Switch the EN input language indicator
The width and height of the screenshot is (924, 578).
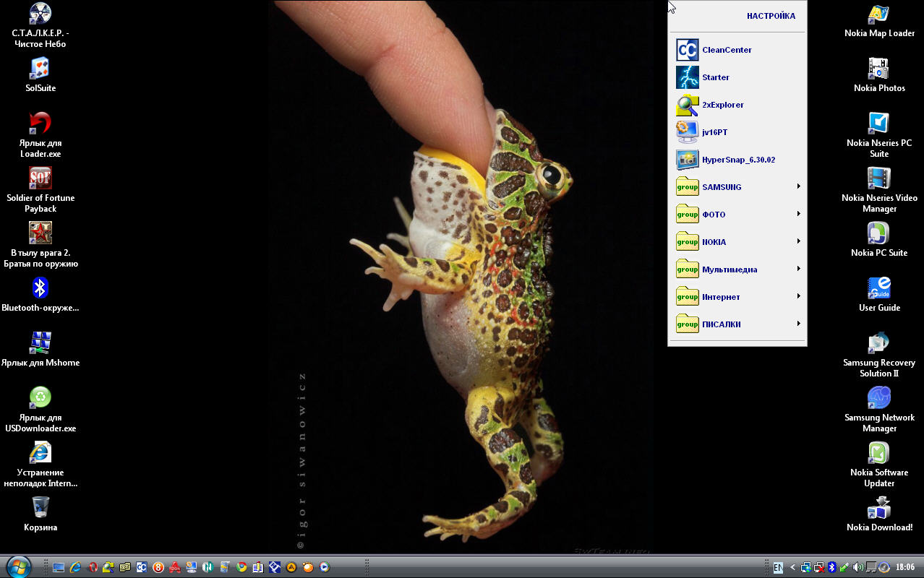pos(778,568)
